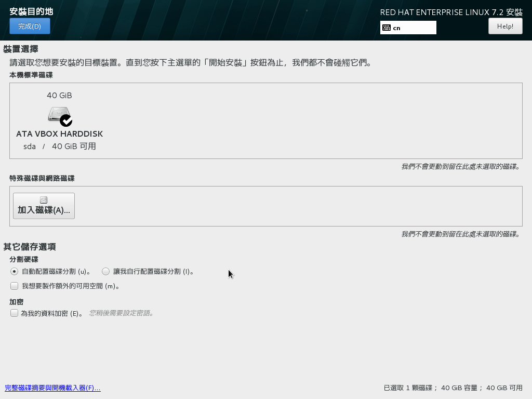The image size is (532, 399).
Task: Open 完整磁碟摘要與開機載入器 link
Action: coord(52,388)
